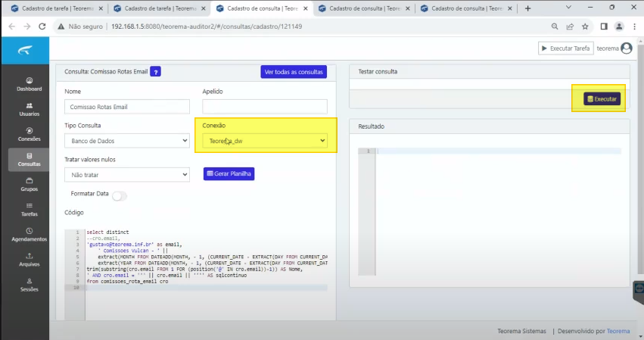Bookmark this page with star icon
The height and width of the screenshot is (340, 644).
click(585, 27)
